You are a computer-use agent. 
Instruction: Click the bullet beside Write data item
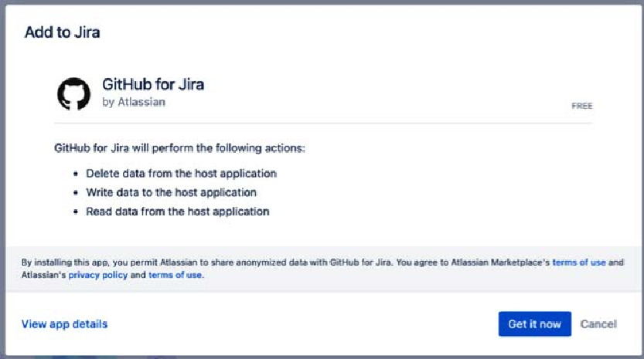(x=76, y=192)
